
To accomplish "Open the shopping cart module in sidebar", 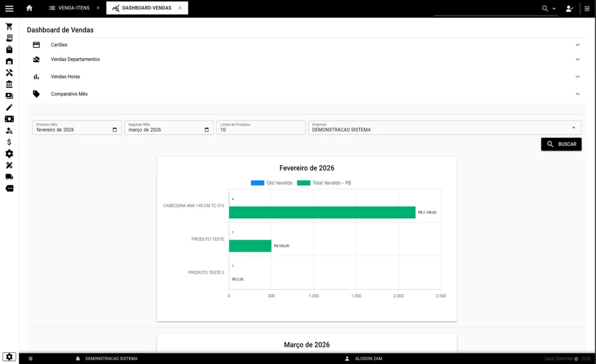I will click(x=9, y=26).
